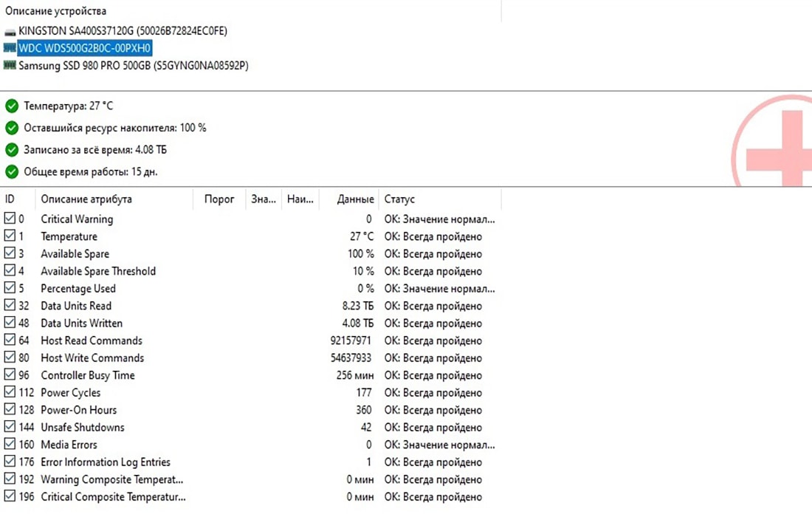Click the Порог column header
This screenshot has height=517, width=812.
219,199
